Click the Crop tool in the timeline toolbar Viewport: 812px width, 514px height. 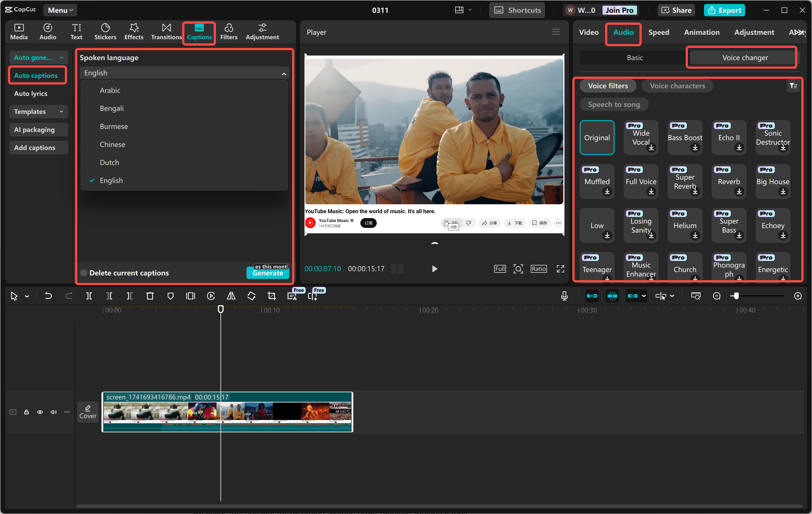(x=272, y=296)
